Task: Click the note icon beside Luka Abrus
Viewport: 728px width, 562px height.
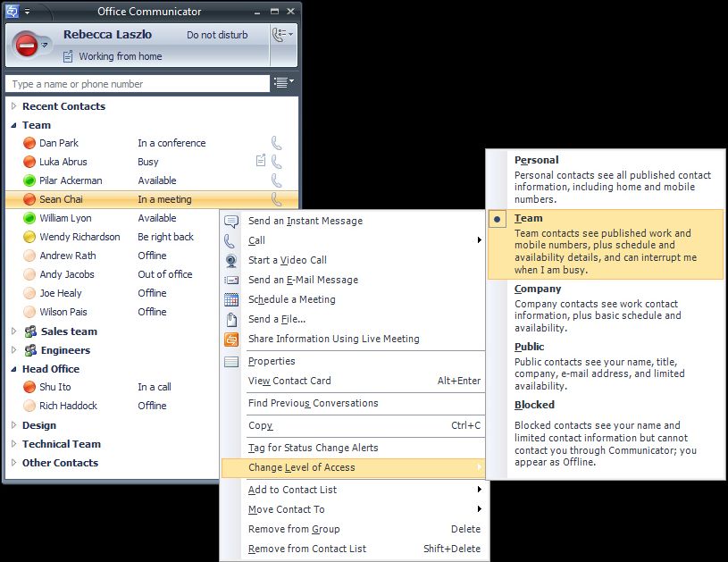Action: click(x=260, y=162)
